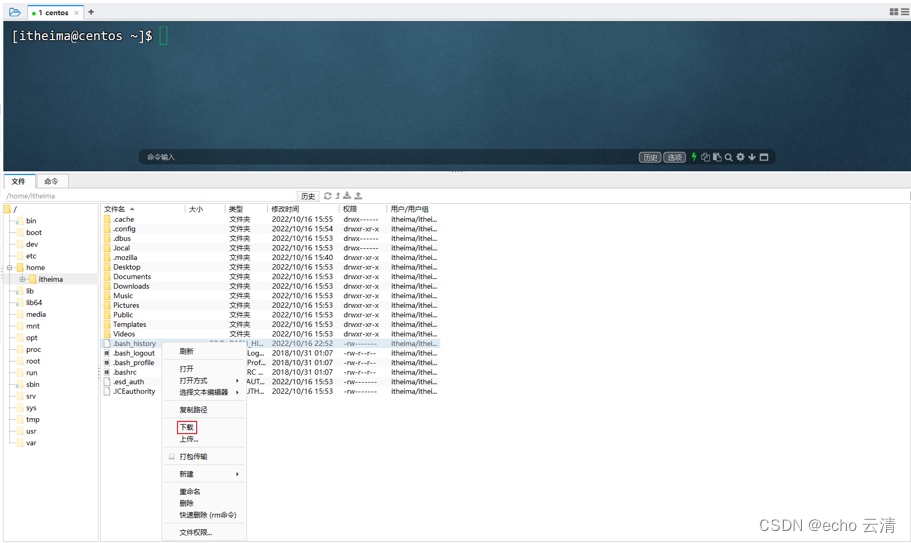Open terminal search magnifier icon
The width and height of the screenshot is (911, 543).
729,157
